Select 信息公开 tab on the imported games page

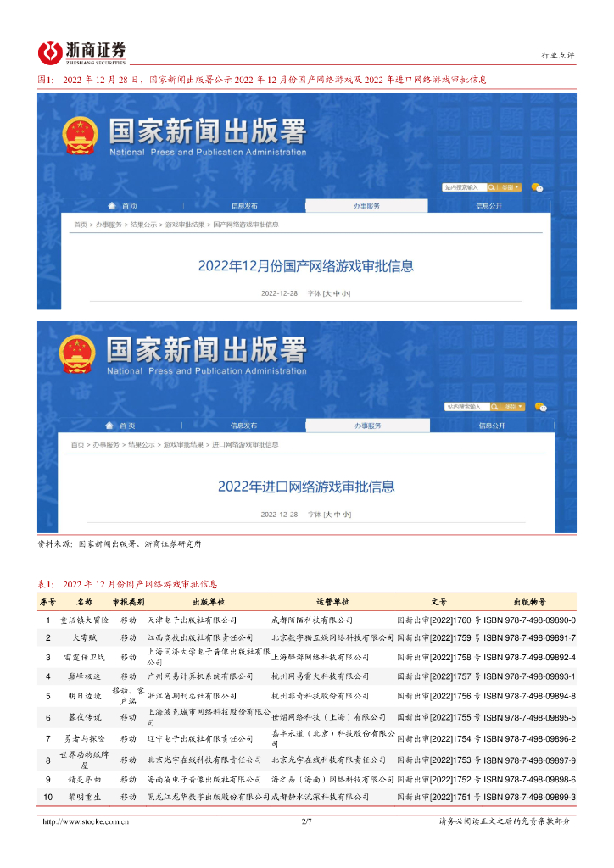pyautogui.click(x=492, y=426)
